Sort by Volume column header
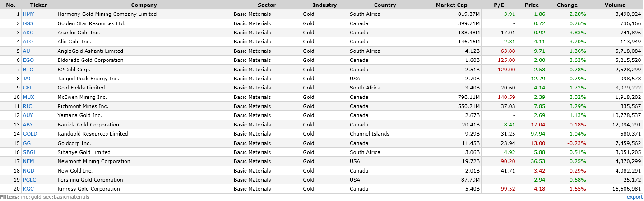The image size is (644, 201). click(x=615, y=5)
